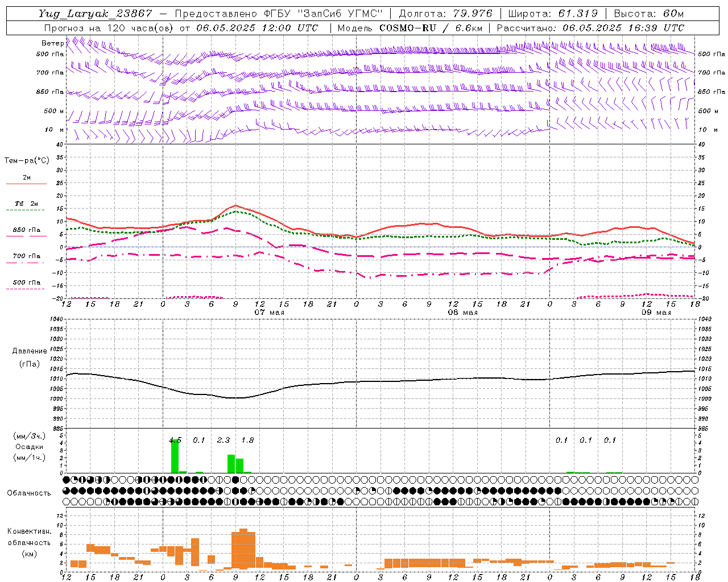Click the 2.3 precipitation total value

tap(224, 440)
